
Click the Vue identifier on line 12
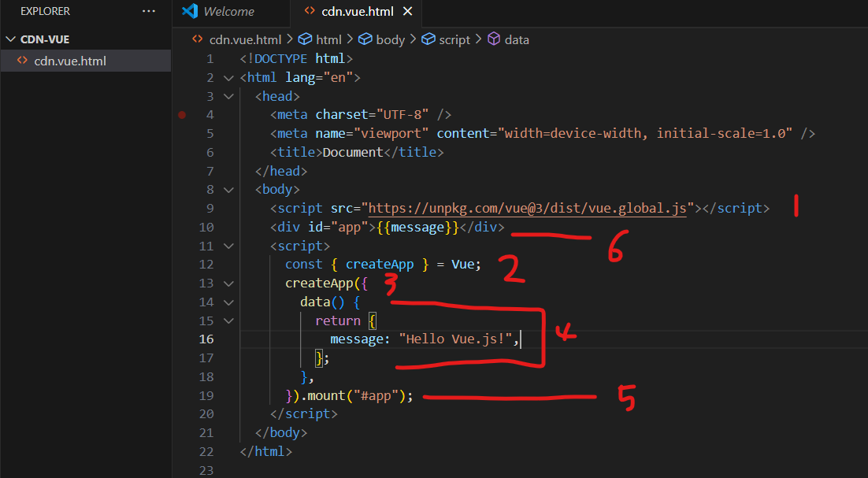(463, 265)
